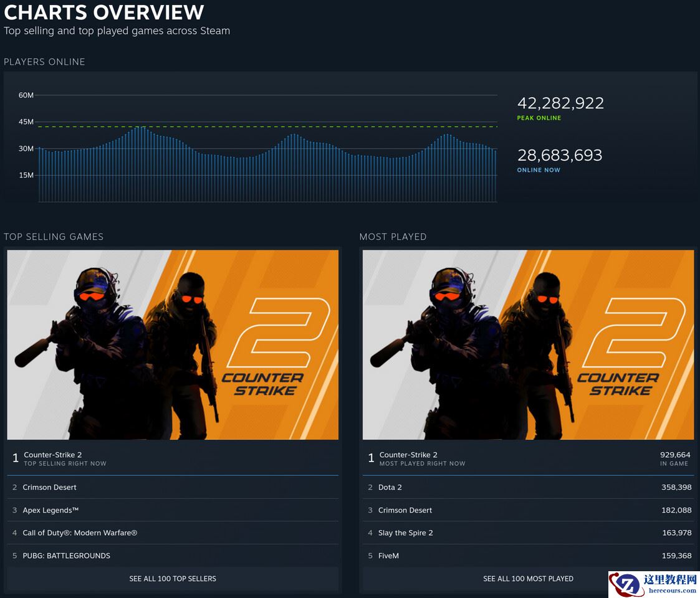Click the 42,282,922 peak online figure
The height and width of the screenshot is (598, 700).
coord(560,103)
